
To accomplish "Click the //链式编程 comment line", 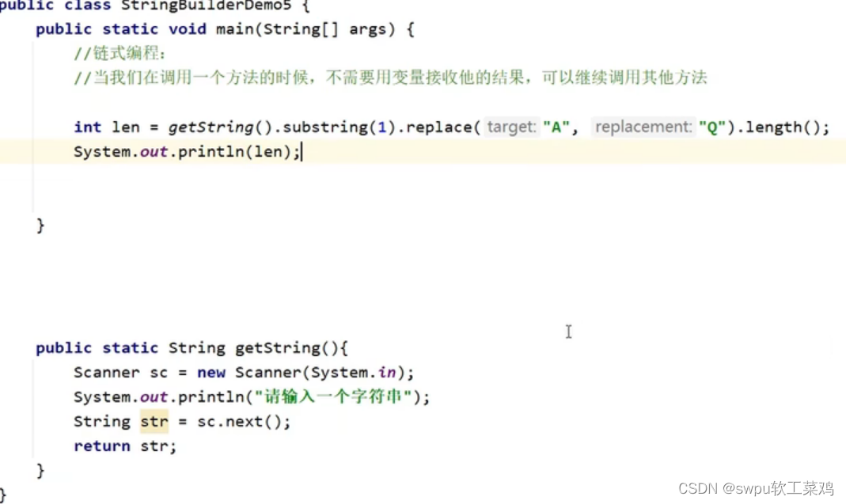I will pos(120,53).
